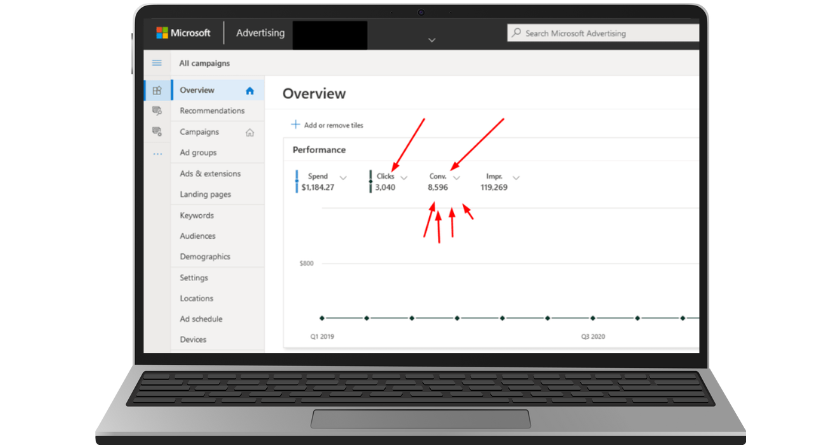837x445 pixels.
Task: Open the Impr. metric dropdown arrow
Action: point(516,178)
